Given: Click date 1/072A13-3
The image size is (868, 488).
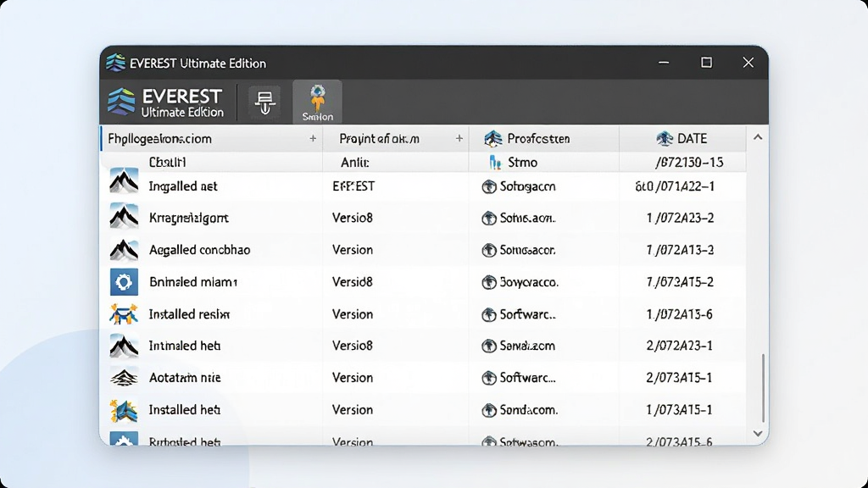Looking at the screenshot, I should click(x=680, y=250).
